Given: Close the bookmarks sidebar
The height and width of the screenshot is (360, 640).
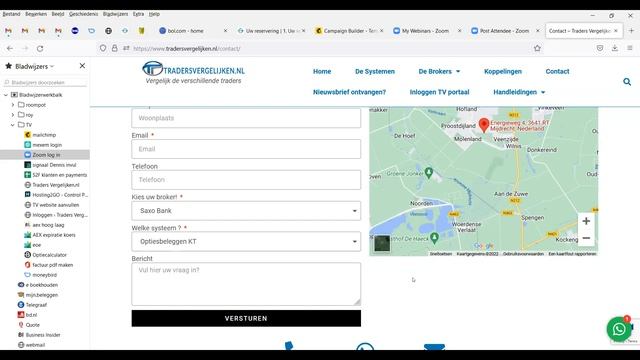Looking at the screenshot, I should pos(82,66).
